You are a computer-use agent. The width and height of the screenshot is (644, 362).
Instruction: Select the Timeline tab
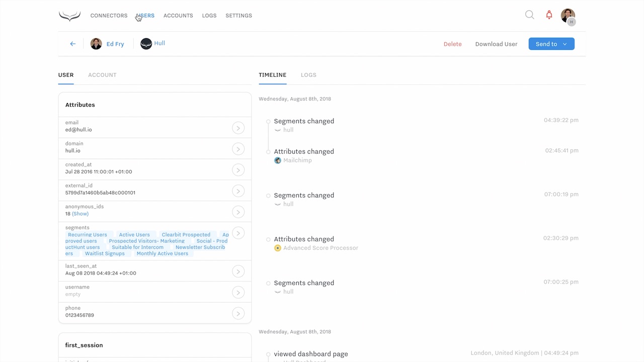pyautogui.click(x=273, y=75)
